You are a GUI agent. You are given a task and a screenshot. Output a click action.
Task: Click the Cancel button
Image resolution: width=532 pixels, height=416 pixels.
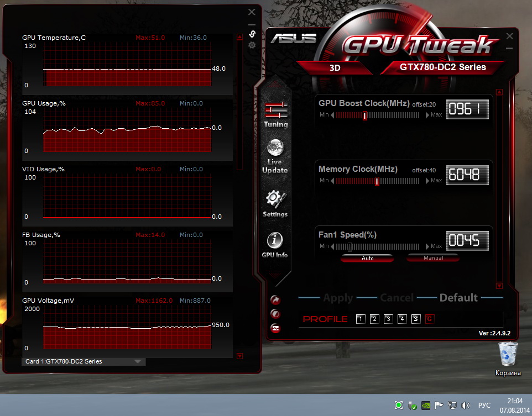pyautogui.click(x=397, y=298)
